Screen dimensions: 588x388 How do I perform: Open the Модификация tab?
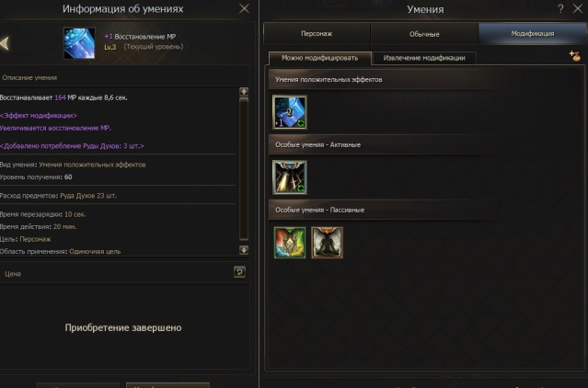coord(532,34)
